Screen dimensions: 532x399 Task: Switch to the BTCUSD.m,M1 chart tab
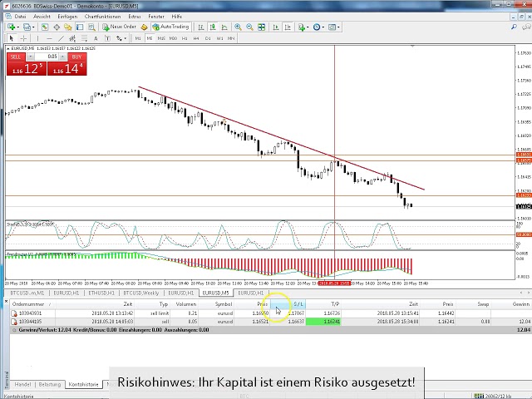[27, 293]
